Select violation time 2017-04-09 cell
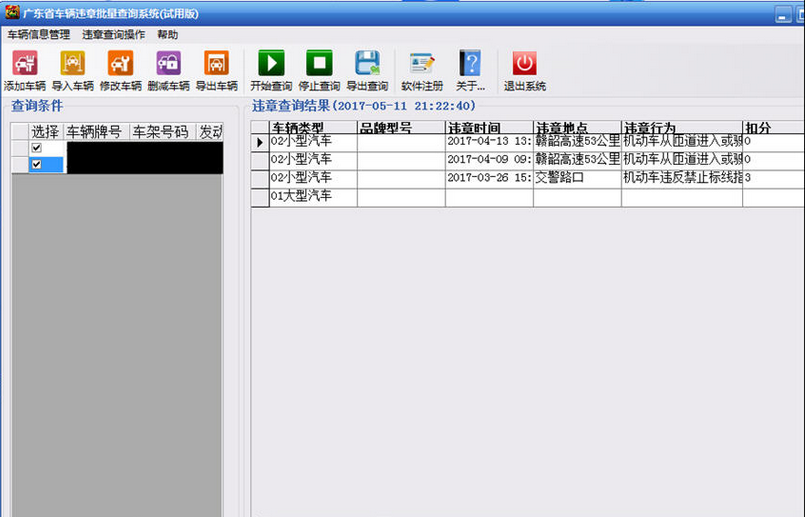This screenshot has height=517, width=806. click(x=489, y=160)
